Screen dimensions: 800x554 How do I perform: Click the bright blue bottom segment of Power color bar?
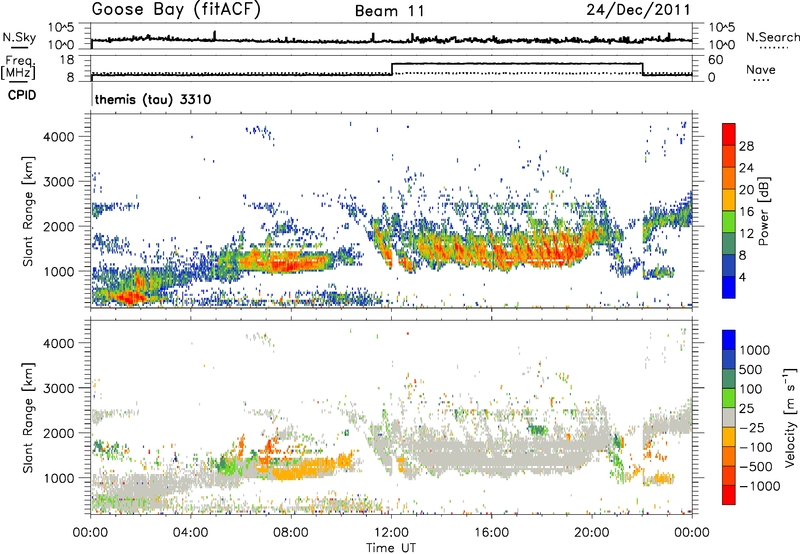(729, 287)
